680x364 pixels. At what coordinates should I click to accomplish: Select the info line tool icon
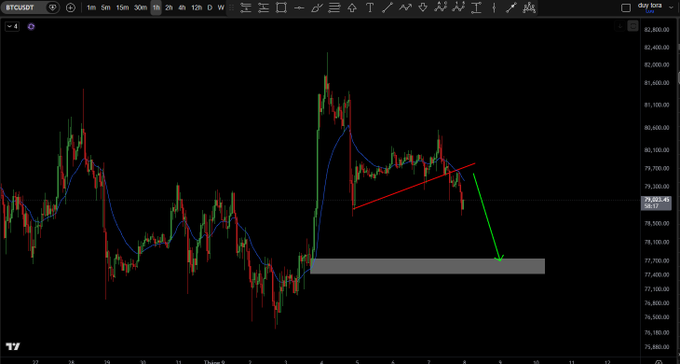[512, 7]
